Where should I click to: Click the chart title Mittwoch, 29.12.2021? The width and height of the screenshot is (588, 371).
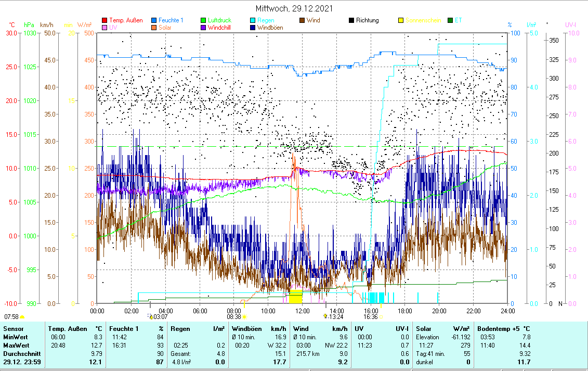tap(294, 8)
